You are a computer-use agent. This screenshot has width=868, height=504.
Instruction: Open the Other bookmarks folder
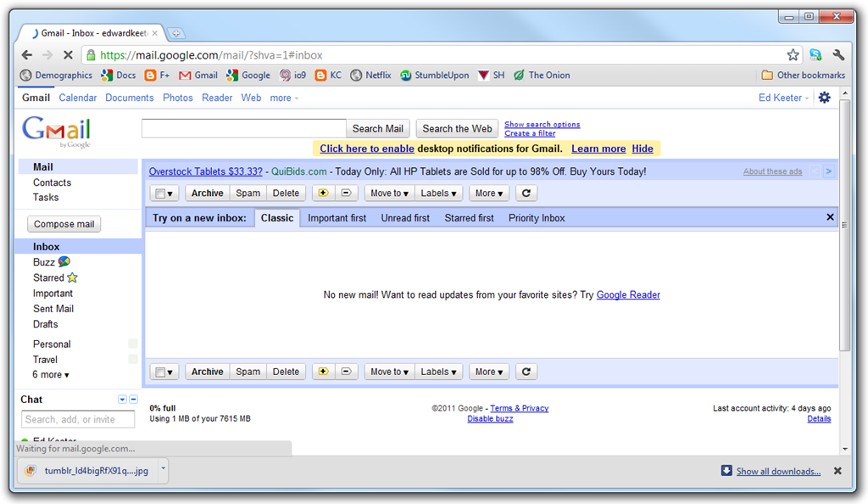pos(804,76)
